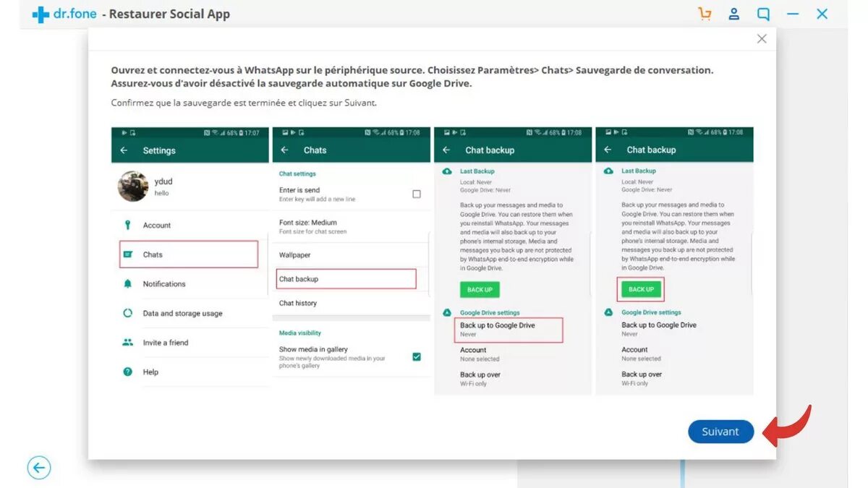This screenshot has width=868, height=488.
Task: Go back with the circular arrow button
Action: pyautogui.click(x=39, y=468)
